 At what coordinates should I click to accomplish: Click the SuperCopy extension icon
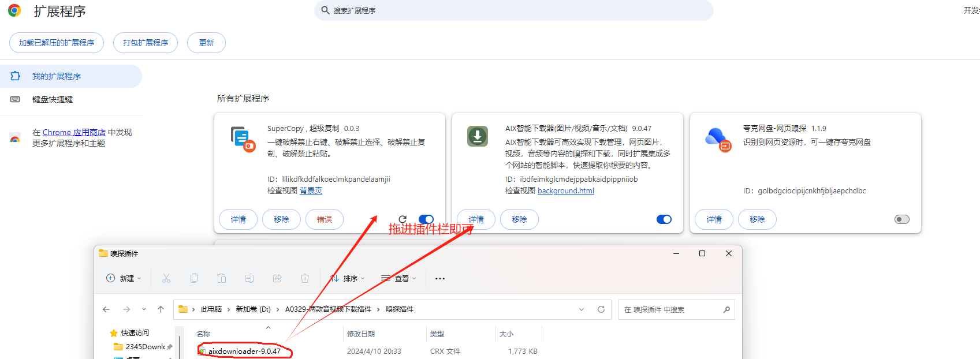(x=243, y=139)
